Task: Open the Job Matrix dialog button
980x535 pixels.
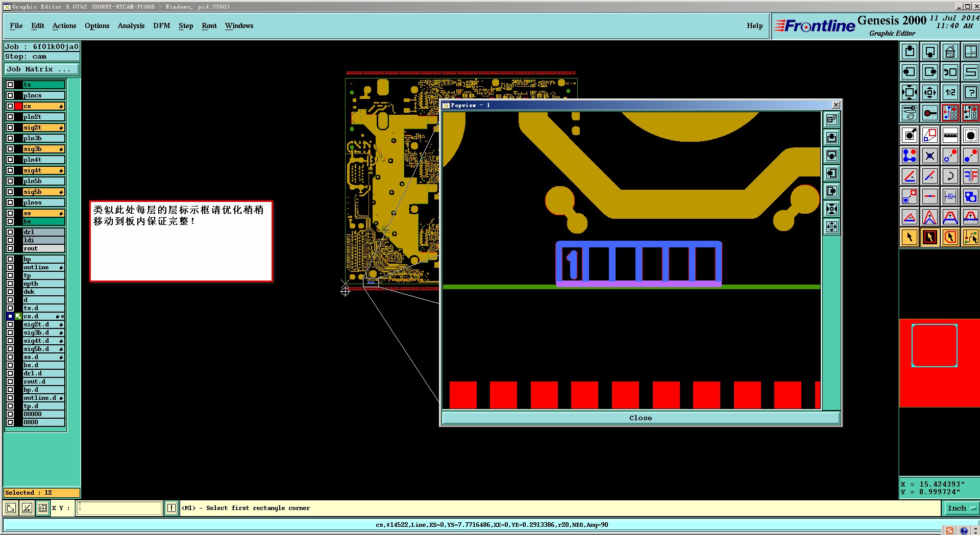Action: [x=42, y=69]
